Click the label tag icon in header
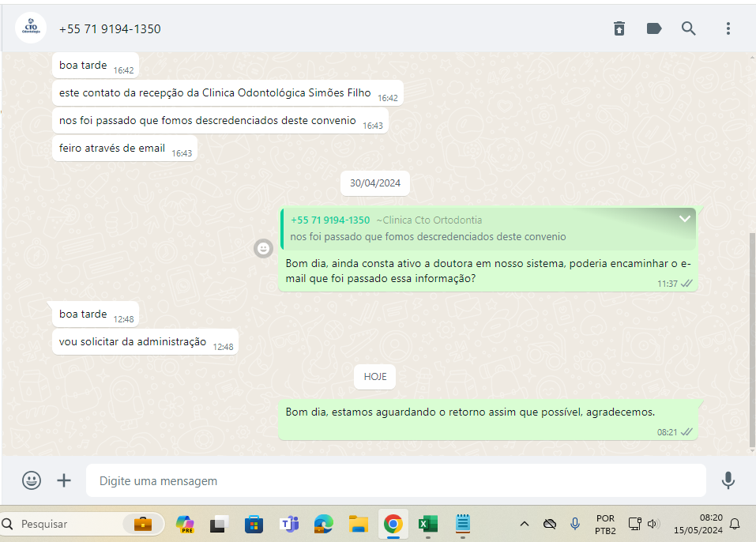Screen dimensions: 756x542 click(654, 28)
